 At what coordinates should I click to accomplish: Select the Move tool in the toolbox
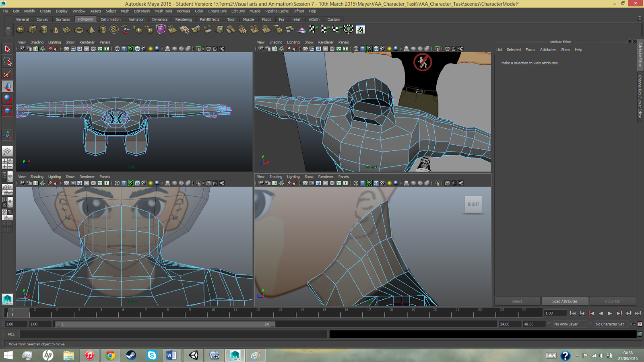[7, 86]
